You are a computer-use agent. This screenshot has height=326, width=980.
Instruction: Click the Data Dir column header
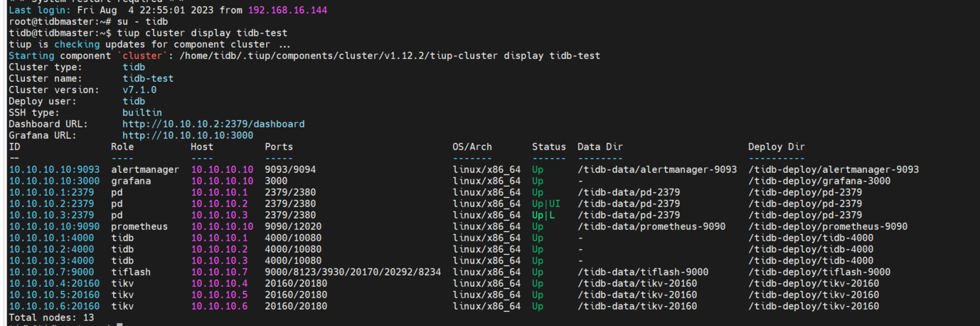(600, 147)
